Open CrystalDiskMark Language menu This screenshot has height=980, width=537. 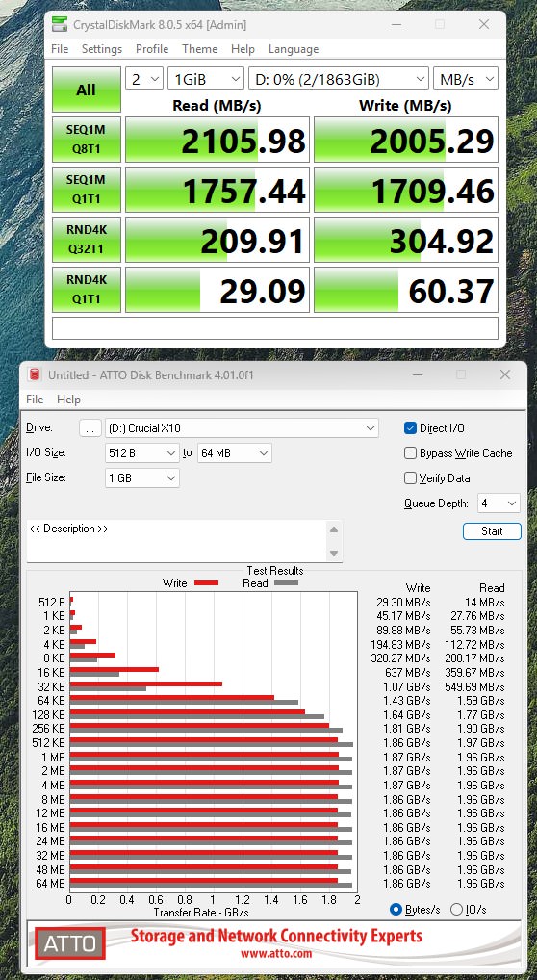pos(294,49)
